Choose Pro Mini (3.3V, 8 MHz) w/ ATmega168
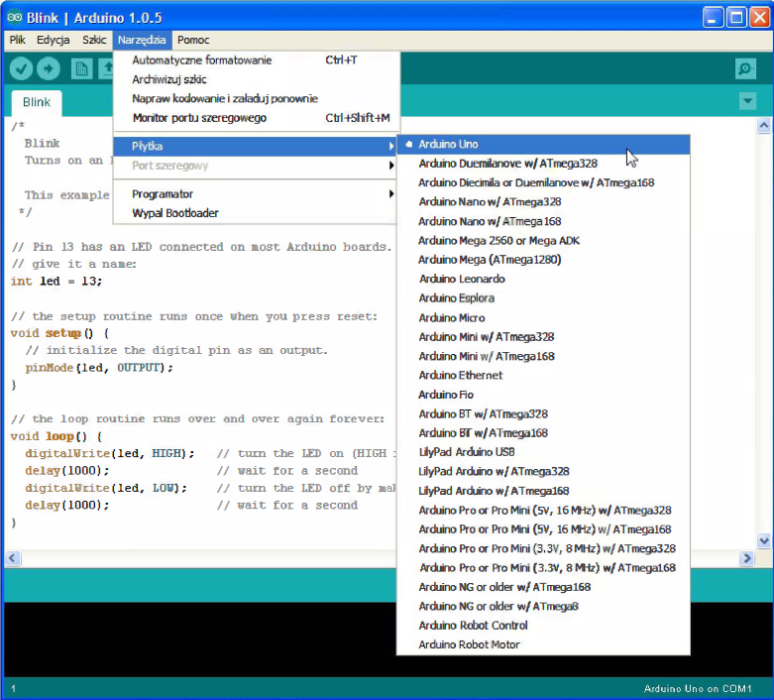The width and height of the screenshot is (774, 700). click(543, 568)
